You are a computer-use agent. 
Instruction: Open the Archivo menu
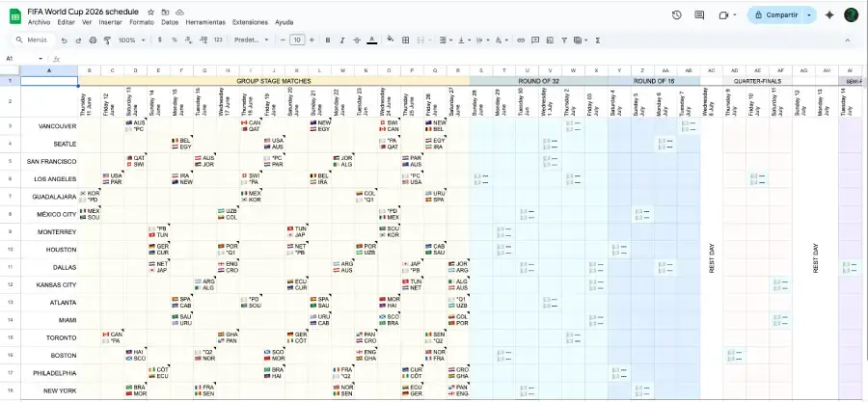pos(39,23)
